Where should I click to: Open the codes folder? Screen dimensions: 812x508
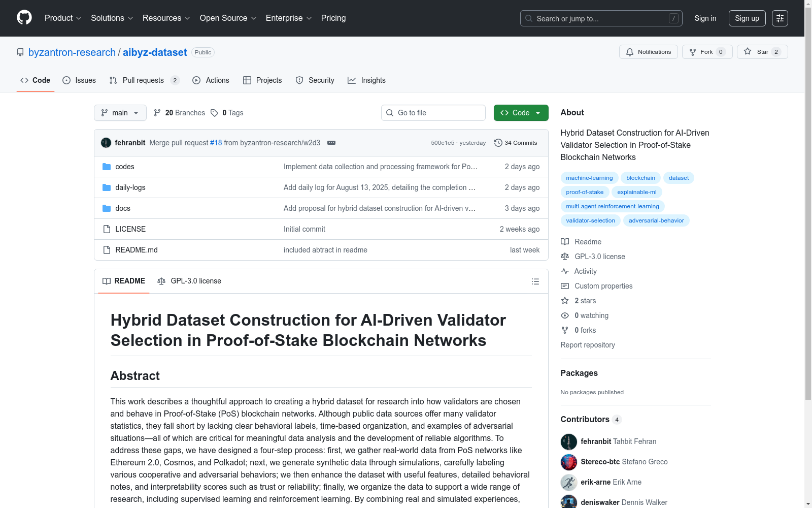coord(125,167)
